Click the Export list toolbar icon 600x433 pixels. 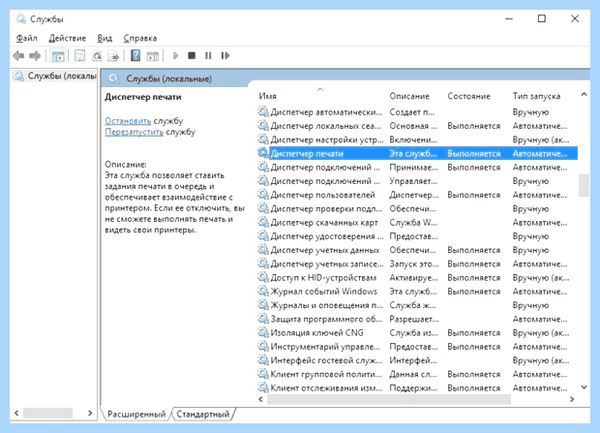[113, 56]
